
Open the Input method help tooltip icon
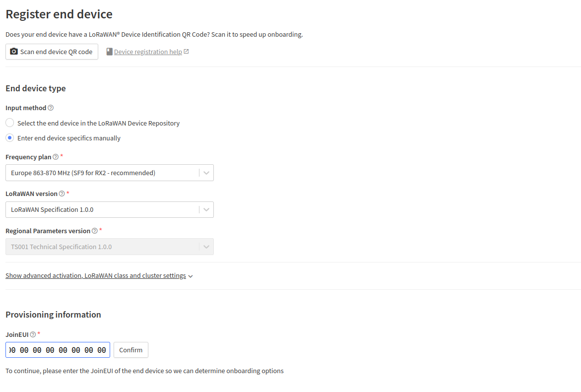point(51,108)
